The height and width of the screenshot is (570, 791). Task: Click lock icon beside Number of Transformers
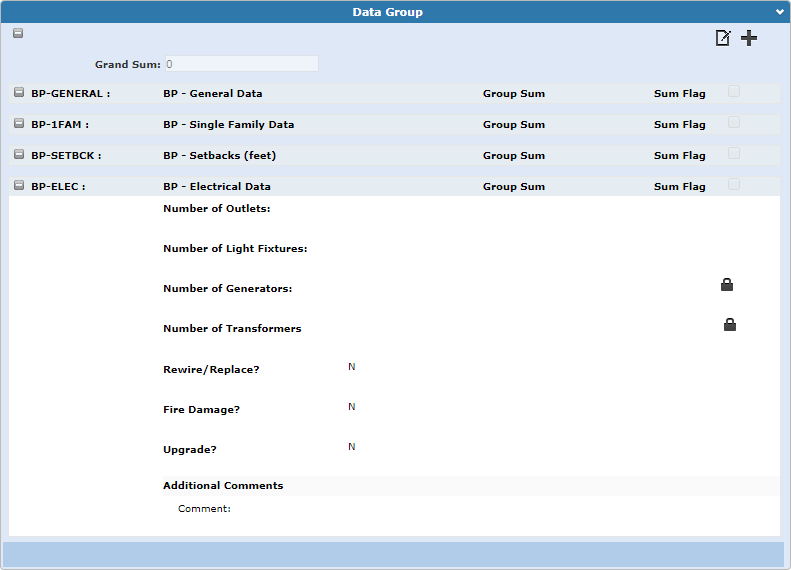click(x=730, y=325)
